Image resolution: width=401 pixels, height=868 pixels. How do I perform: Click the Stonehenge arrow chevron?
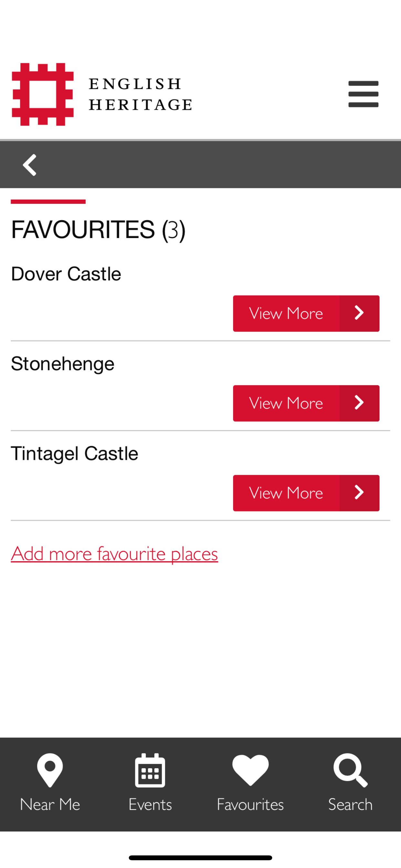(359, 403)
